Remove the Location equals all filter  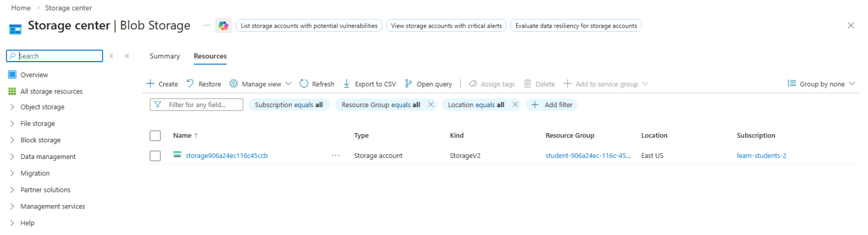(x=515, y=105)
